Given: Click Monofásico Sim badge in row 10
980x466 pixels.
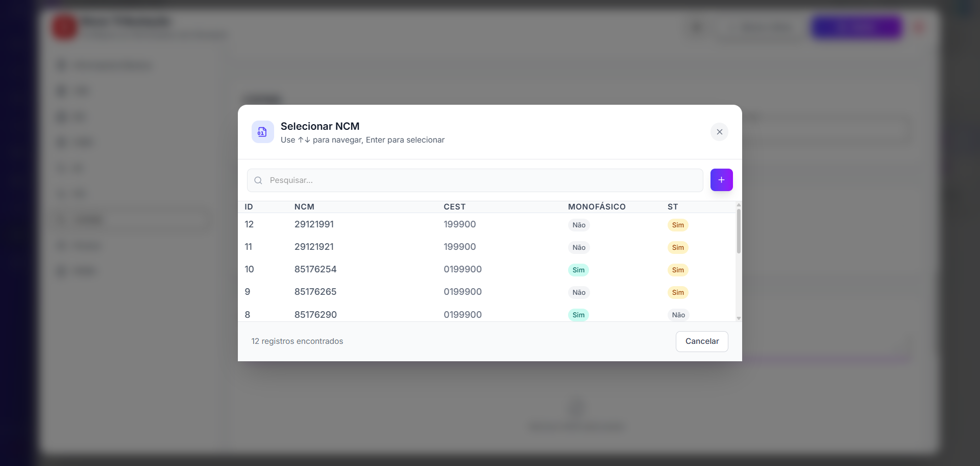Looking at the screenshot, I should point(578,270).
